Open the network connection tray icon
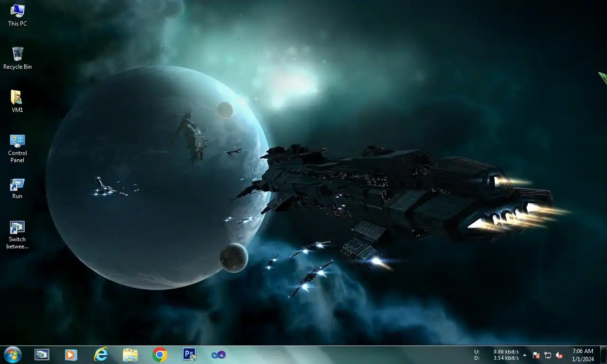Screen dimensions: 607x364 tap(548, 355)
